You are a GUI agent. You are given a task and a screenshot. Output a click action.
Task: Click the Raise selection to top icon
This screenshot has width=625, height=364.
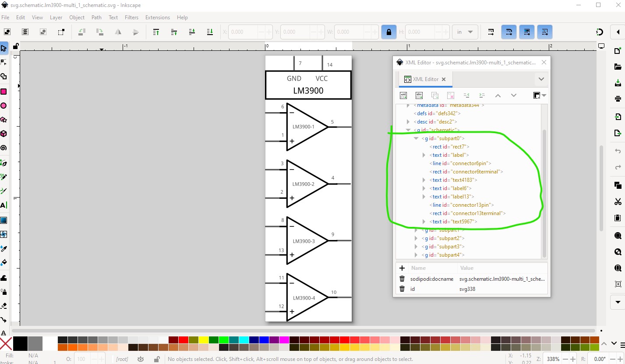click(156, 32)
